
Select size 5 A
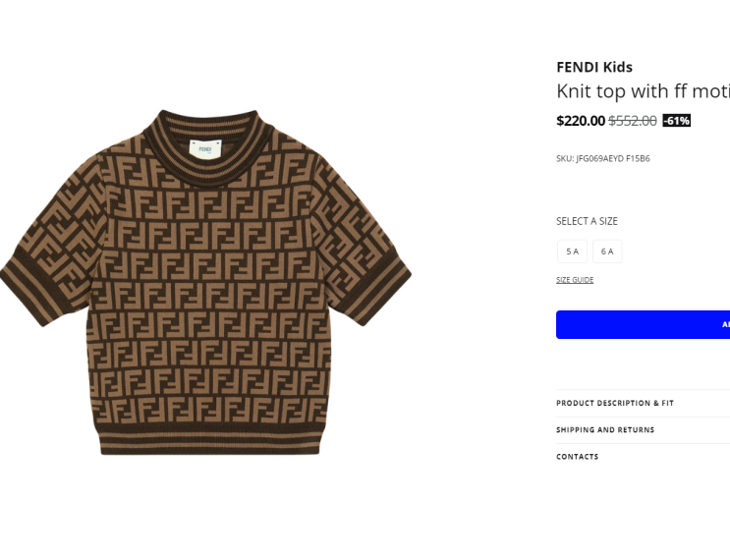coord(572,252)
